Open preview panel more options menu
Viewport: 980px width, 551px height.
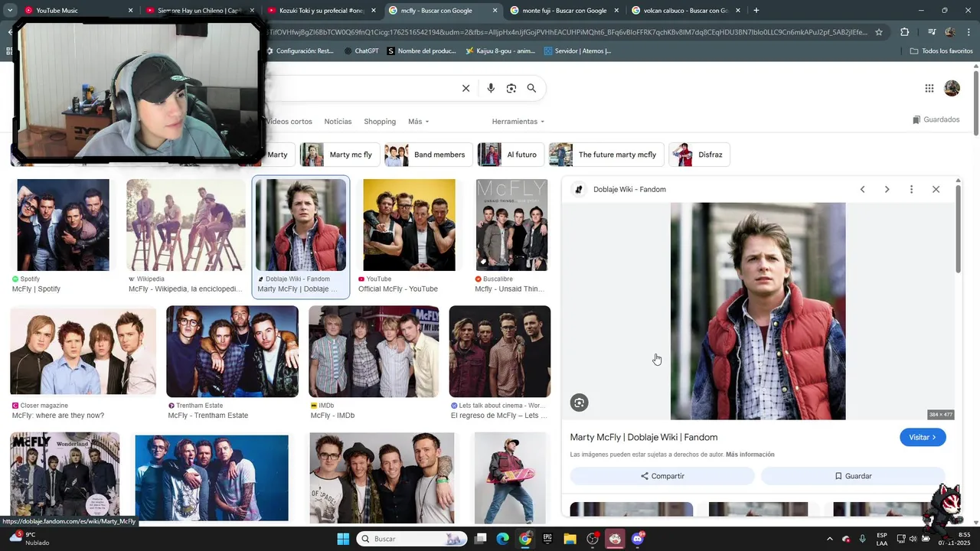point(911,189)
